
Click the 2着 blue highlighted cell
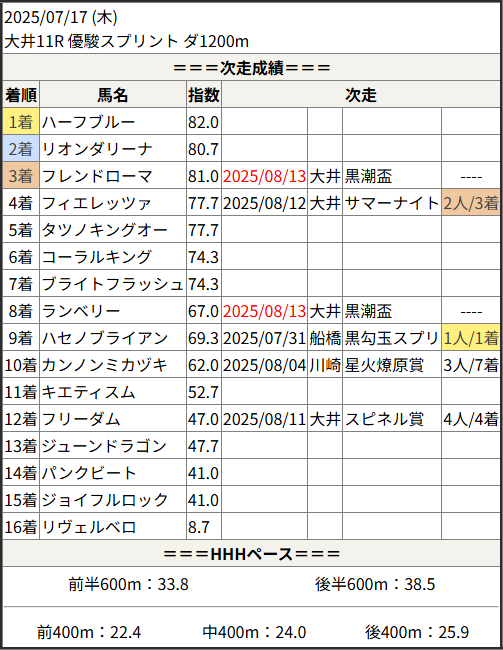[21, 148]
